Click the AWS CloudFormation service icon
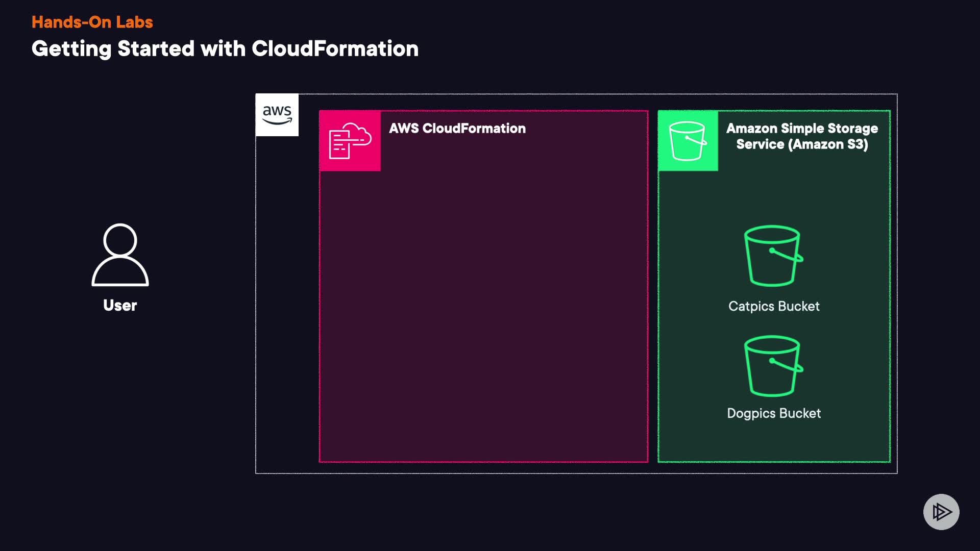Screen dimensions: 980x551 pos(350,141)
